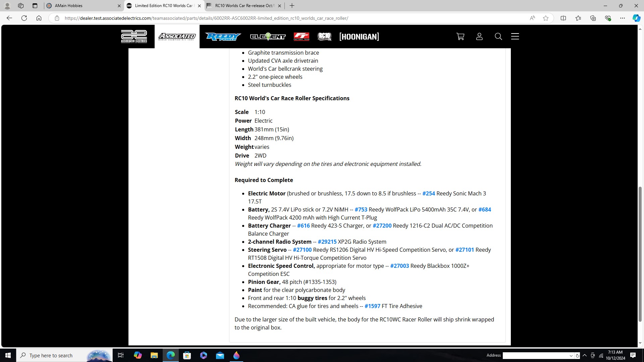Click the page vertical scrollbar thumb
644x362 pixels.
(640, 254)
